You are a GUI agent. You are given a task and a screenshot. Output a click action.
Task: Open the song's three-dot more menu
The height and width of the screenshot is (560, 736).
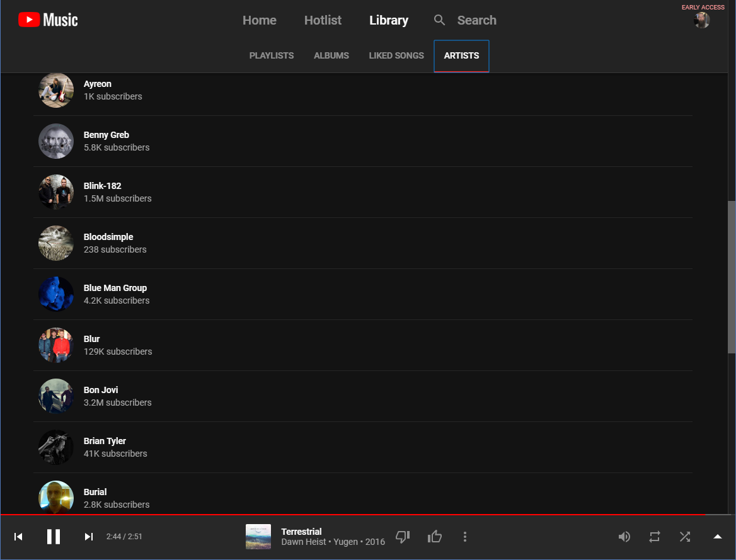click(464, 537)
